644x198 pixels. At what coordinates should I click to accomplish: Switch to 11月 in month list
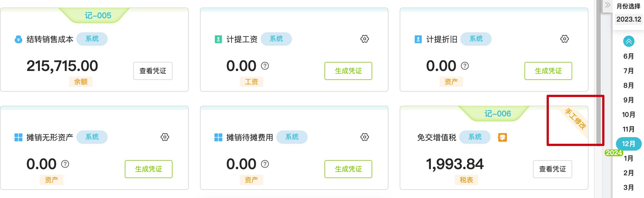point(629,129)
